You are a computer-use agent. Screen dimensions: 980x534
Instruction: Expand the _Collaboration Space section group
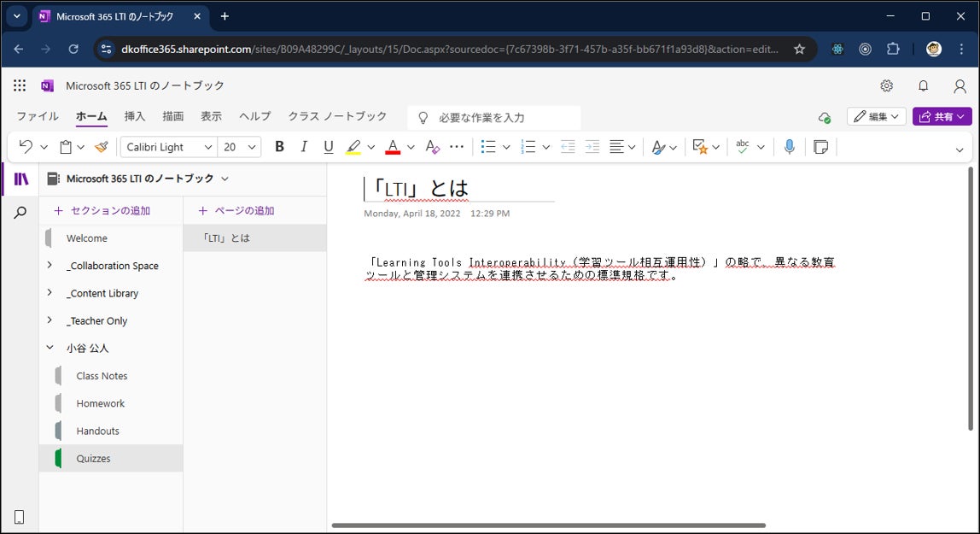tap(50, 265)
